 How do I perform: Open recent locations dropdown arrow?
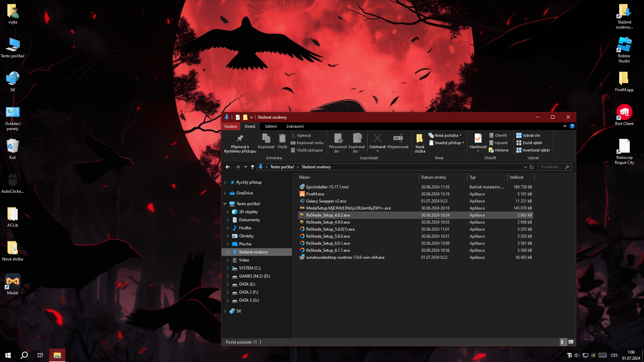tap(246, 167)
